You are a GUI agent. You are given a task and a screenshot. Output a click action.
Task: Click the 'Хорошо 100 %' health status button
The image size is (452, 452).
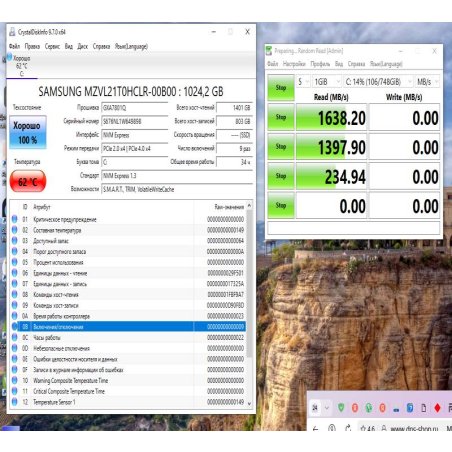coord(28,132)
